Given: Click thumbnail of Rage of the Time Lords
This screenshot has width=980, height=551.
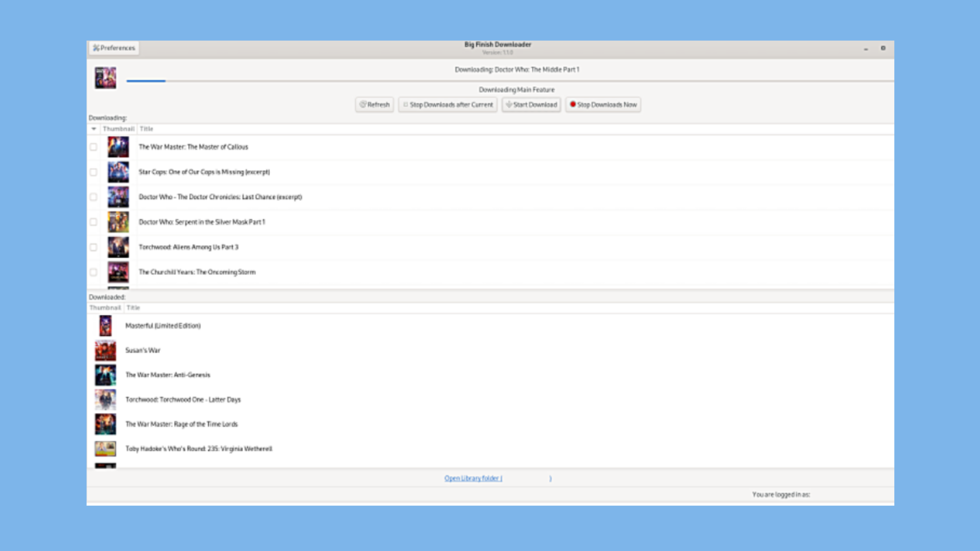Looking at the screenshot, I should 105,424.
